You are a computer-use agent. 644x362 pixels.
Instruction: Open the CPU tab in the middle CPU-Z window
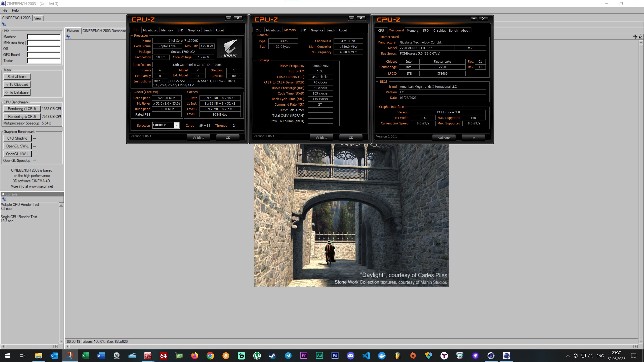coord(258,30)
